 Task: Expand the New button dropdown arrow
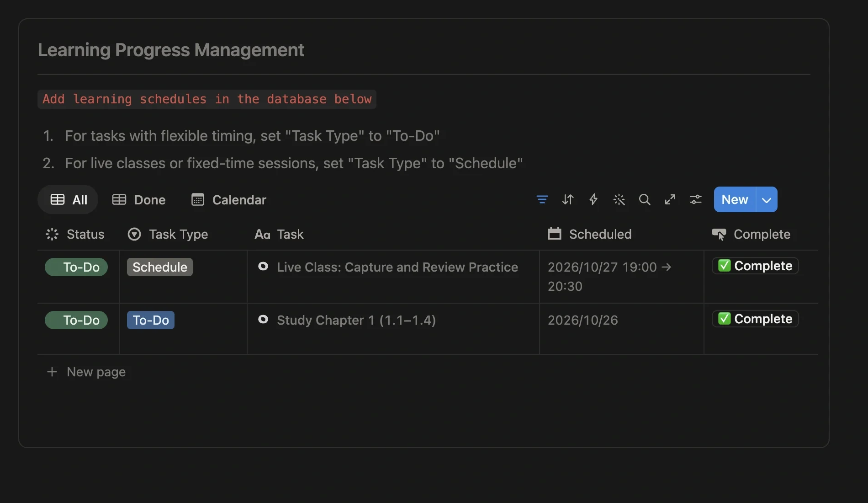(x=767, y=199)
